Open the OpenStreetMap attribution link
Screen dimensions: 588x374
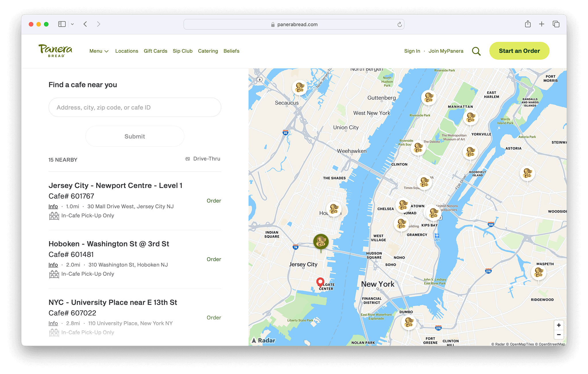(552, 344)
